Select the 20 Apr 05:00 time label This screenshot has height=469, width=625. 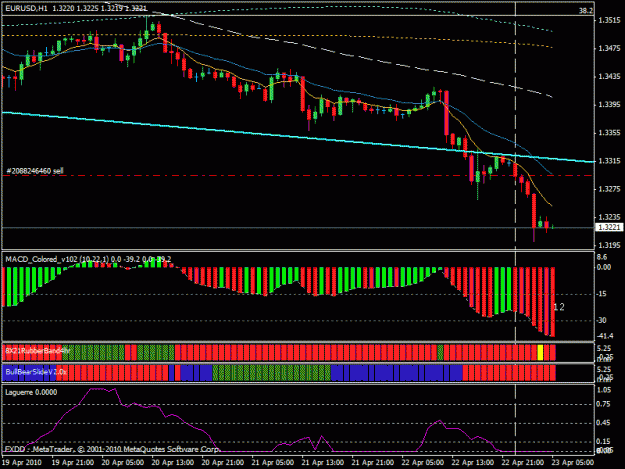click(123, 463)
